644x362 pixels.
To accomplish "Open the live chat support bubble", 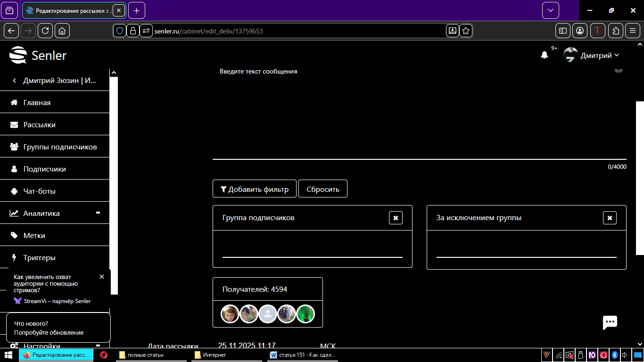I will (610, 322).
